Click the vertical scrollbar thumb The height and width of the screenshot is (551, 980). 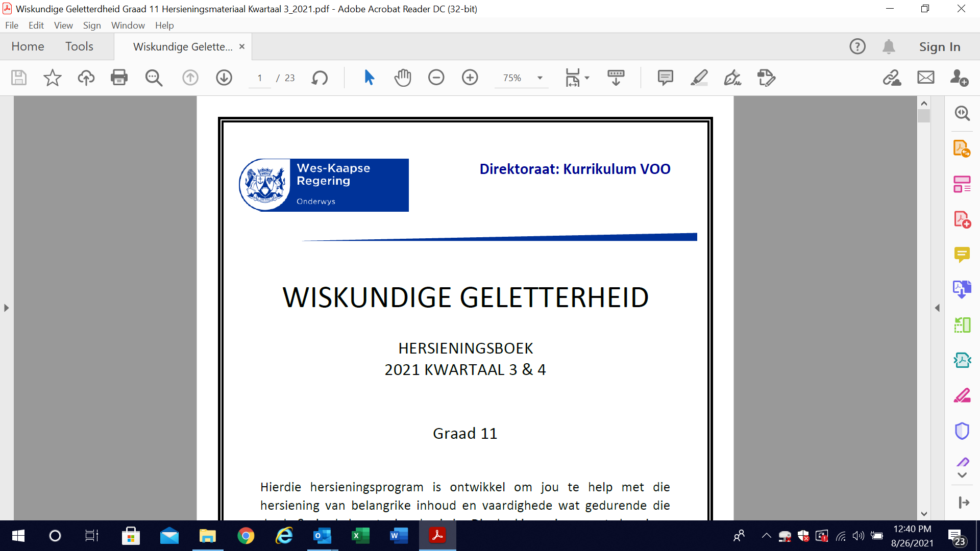coord(924,116)
